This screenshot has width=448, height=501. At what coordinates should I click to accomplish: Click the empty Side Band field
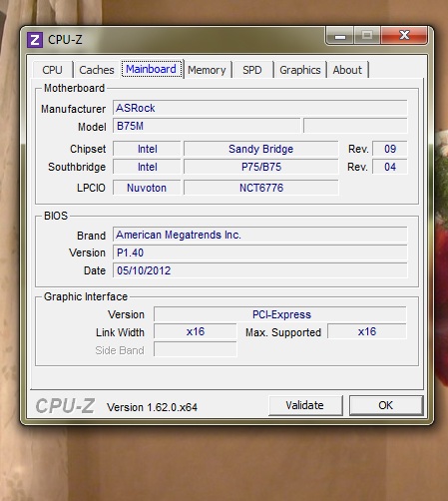pyautogui.click(x=196, y=349)
